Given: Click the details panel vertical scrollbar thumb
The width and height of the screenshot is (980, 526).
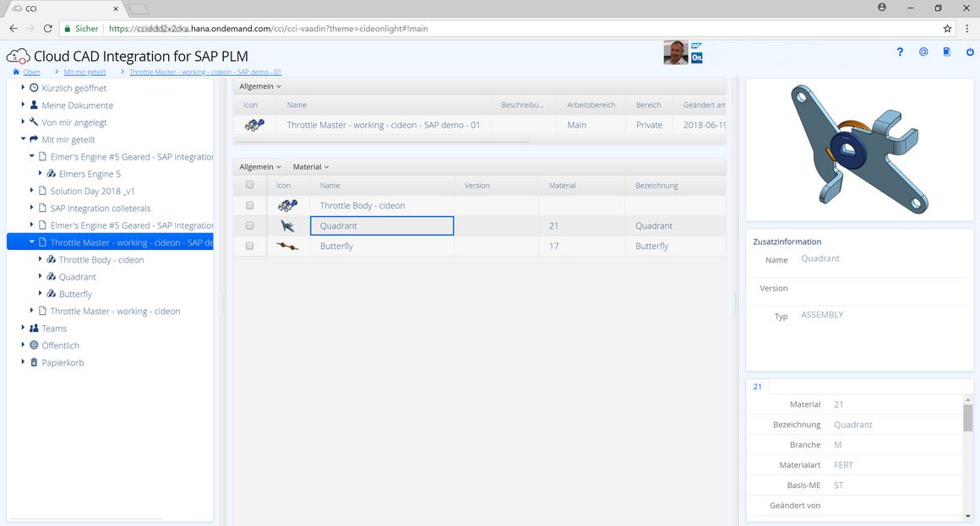Looking at the screenshot, I should point(967,417).
